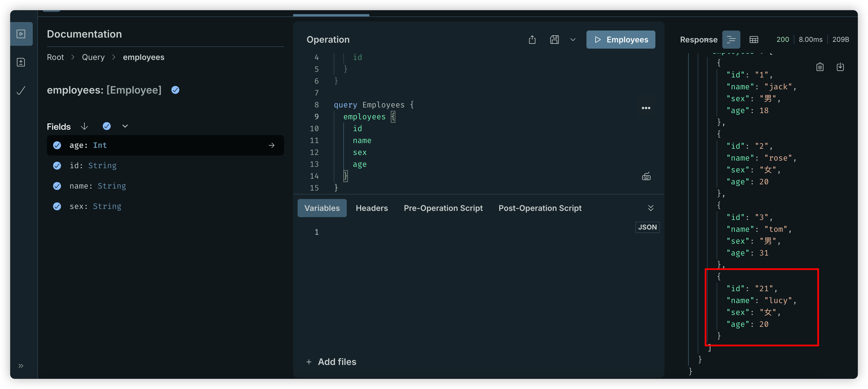868x389 pixels.
Task: Navigate to Query in the breadcrumb
Action: (93, 57)
